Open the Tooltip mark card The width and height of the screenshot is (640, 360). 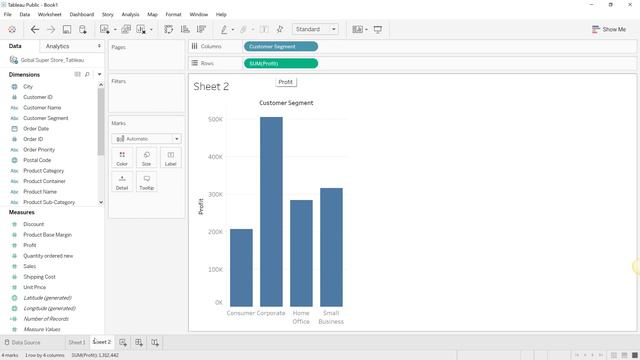[147, 182]
